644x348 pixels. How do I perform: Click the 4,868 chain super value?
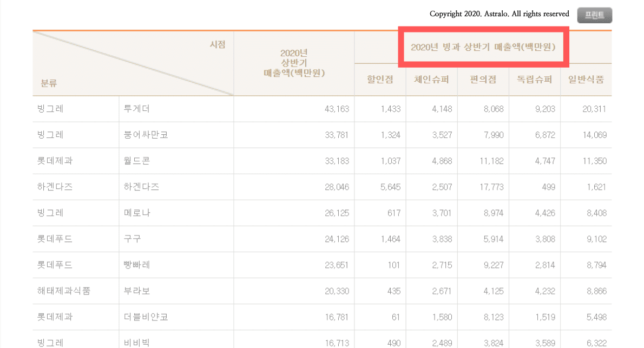[x=442, y=161]
